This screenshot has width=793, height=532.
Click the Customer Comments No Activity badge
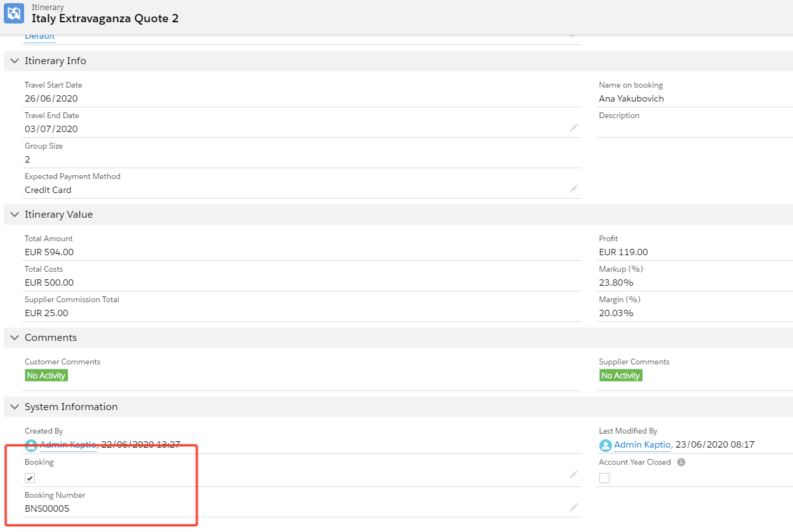[46, 375]
